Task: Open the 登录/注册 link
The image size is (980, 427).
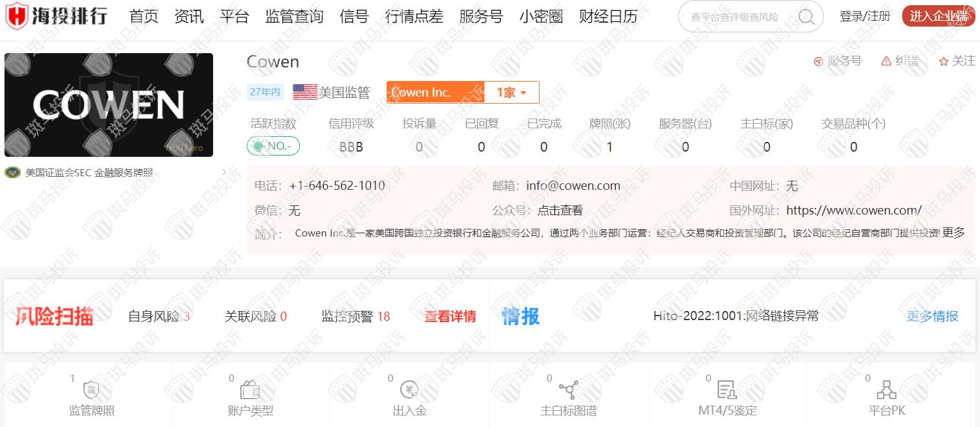Action: point(865,17)
